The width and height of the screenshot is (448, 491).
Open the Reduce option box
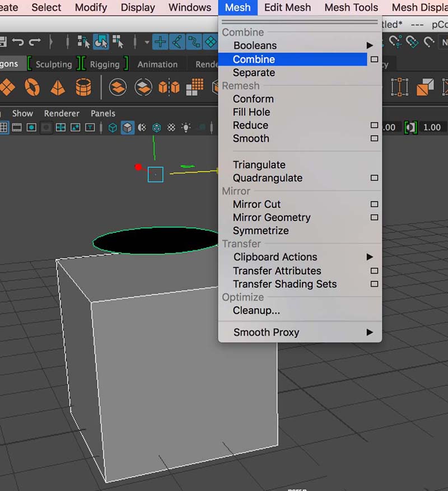[374, 125]
